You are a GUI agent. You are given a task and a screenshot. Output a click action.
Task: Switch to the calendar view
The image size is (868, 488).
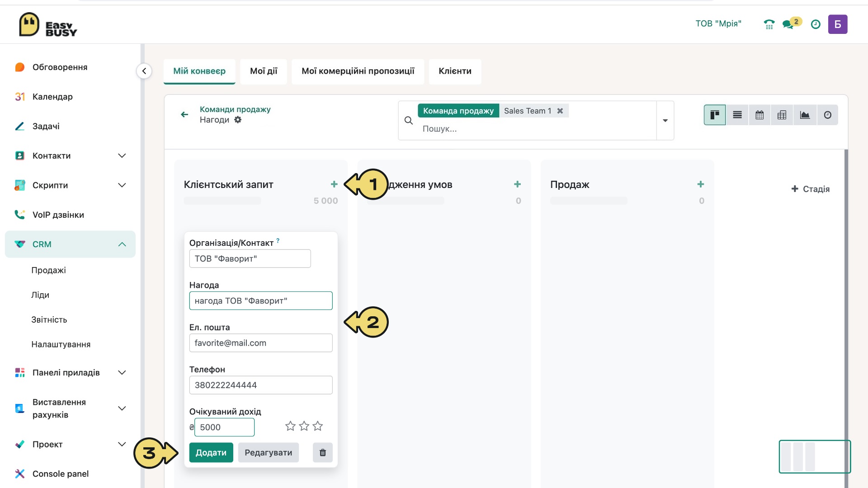coord(760,115)
